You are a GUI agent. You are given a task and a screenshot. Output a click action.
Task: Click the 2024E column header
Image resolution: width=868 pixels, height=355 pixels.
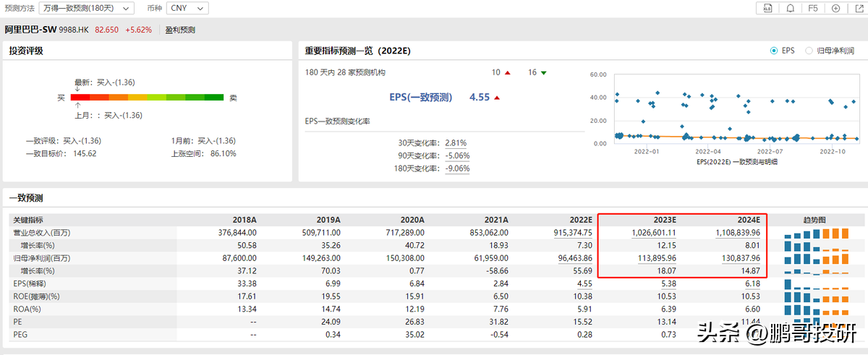748,220
